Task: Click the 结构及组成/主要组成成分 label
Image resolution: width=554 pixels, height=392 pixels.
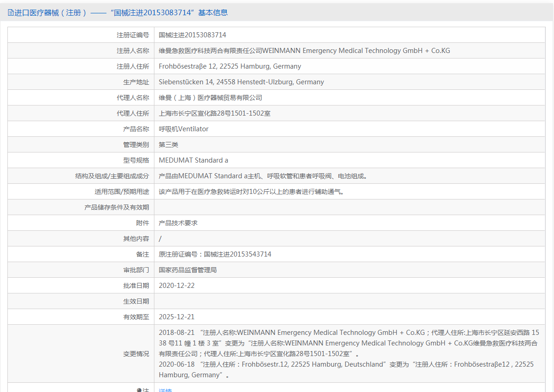Action: (x=112, y=176)
